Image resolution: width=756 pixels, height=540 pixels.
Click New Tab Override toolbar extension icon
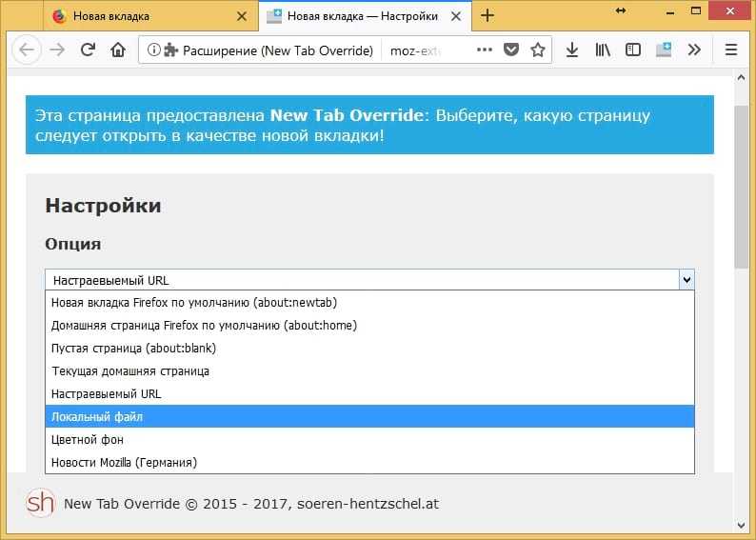(664, 50)
